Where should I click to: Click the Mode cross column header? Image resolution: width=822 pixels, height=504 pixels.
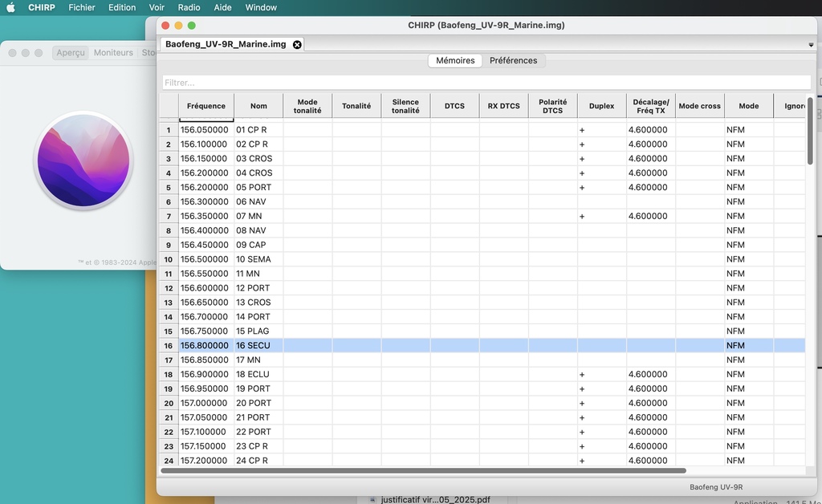tap(699, 106)
